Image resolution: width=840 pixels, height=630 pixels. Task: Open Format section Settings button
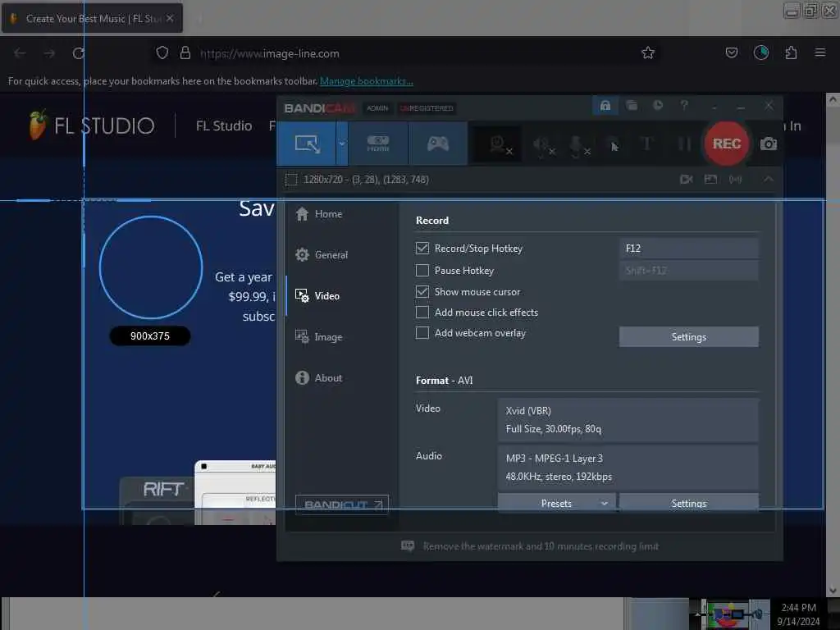[689, 503]
